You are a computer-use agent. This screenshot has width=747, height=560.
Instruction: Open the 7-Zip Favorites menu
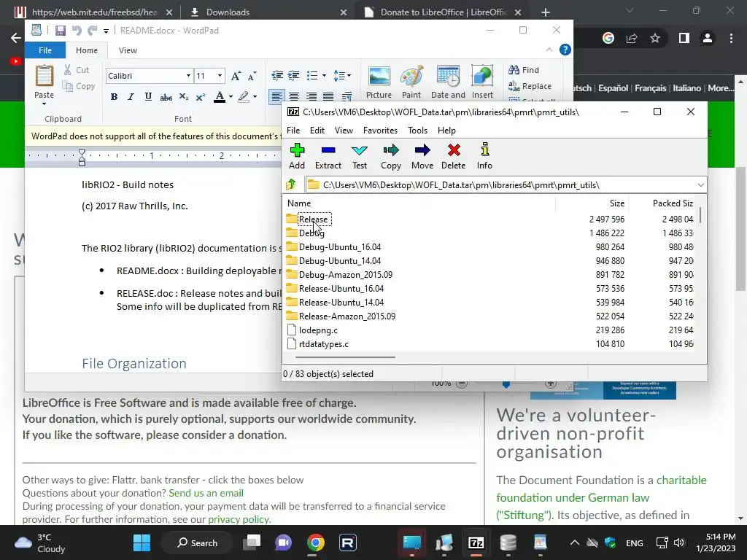tap(380, 131)
